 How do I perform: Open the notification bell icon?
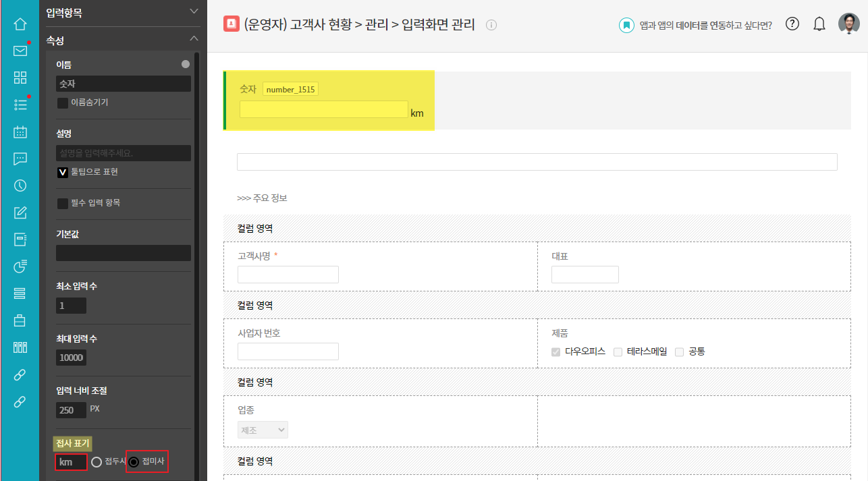819,24
